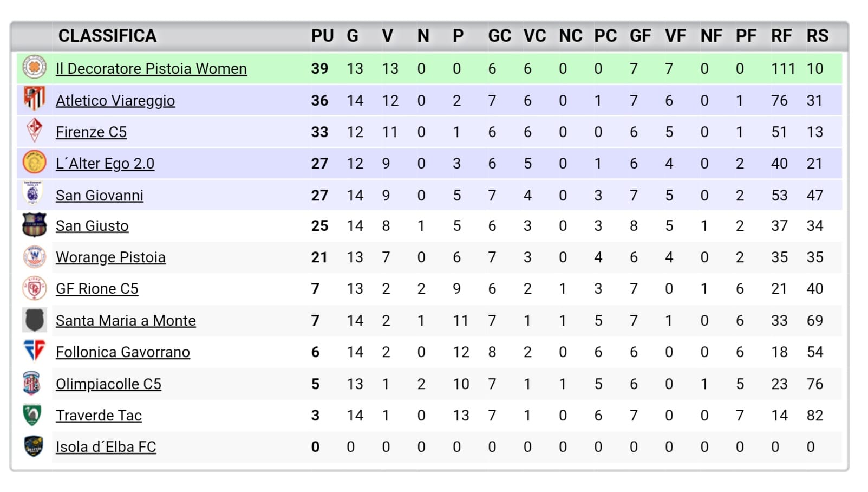Click the Worange Pistoia team logo
This screenshot has height=492, width=868.
tap(34, 256)
